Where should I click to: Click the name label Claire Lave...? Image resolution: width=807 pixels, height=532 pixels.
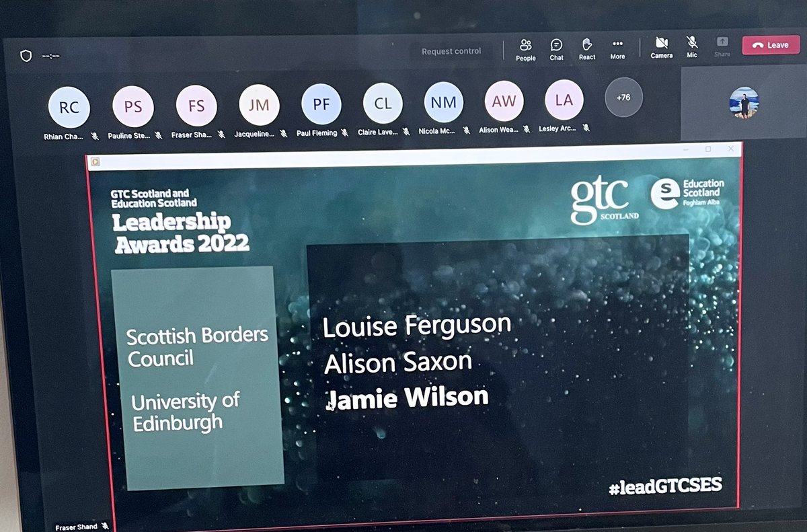[x=378, y=132]
